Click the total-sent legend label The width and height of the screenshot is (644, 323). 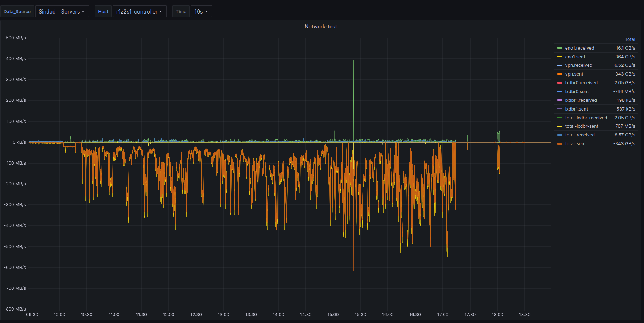click(575, 144)
